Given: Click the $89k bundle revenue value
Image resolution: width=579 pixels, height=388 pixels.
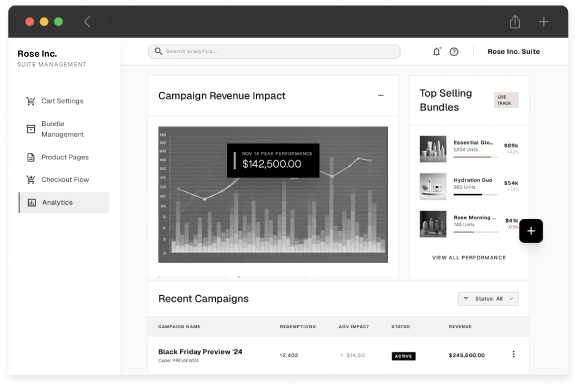Looking at the screenshot, I should 511,145.
